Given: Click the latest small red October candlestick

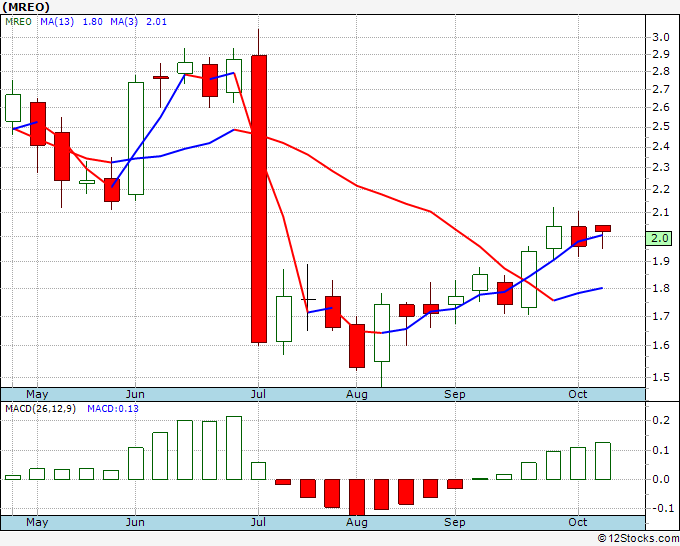Looking at the screenshot, I should coord(603,229).
